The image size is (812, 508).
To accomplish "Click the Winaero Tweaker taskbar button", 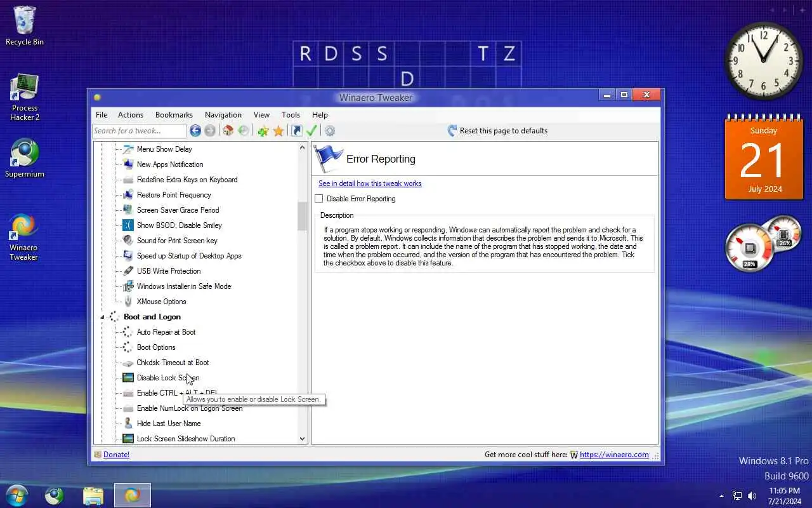I will (133, 495).
